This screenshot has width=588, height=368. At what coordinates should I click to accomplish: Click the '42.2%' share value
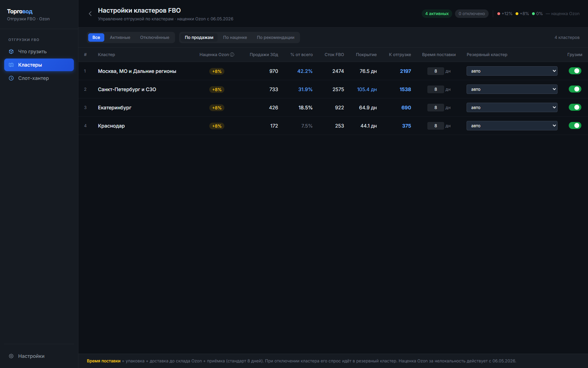tap(305, 71)
